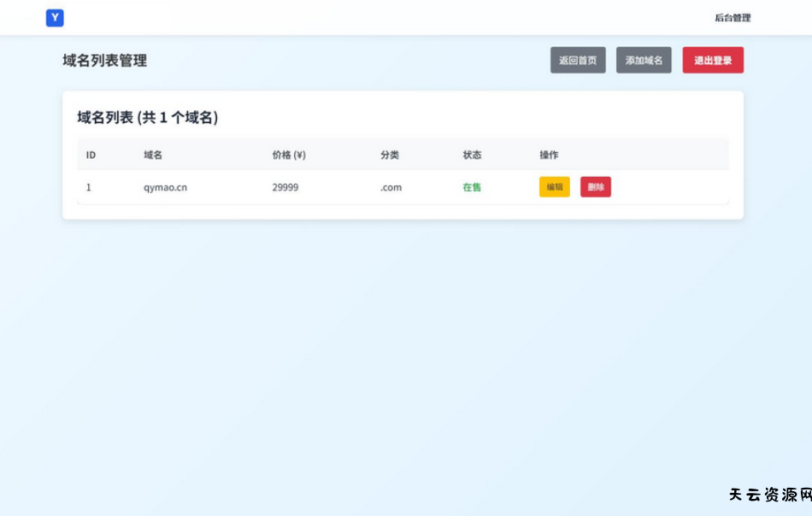Click the blue Y logo icon
Image resolution: width=812 pixels, height=516 pixels.
(x=55, y=18)
